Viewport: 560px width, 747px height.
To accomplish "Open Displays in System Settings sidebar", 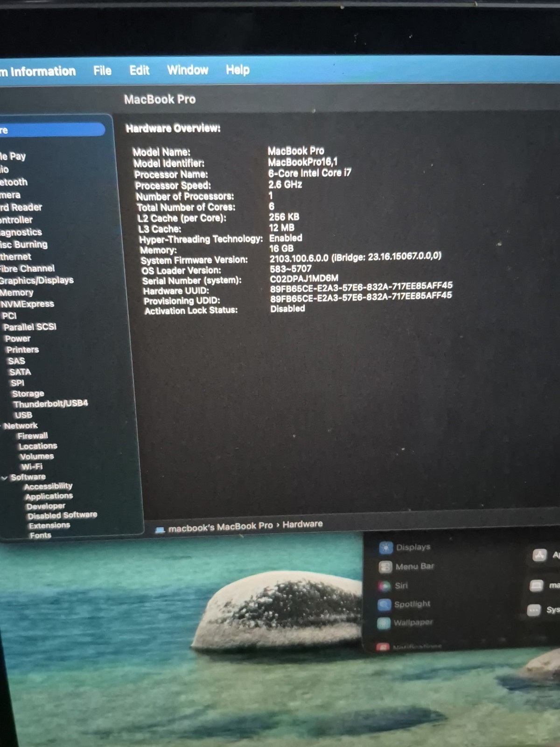I will point(413,547).
